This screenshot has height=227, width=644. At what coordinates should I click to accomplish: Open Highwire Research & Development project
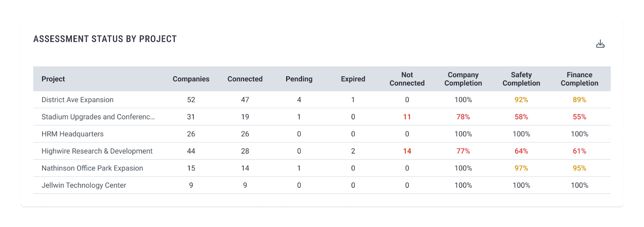click(97, 151)
